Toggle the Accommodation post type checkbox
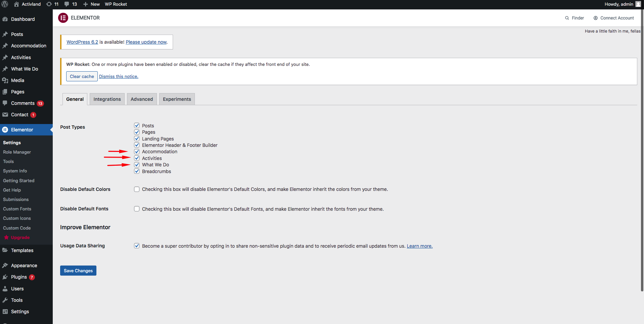The width and height of the screenshot is (644, 324). tap(137, 152)
